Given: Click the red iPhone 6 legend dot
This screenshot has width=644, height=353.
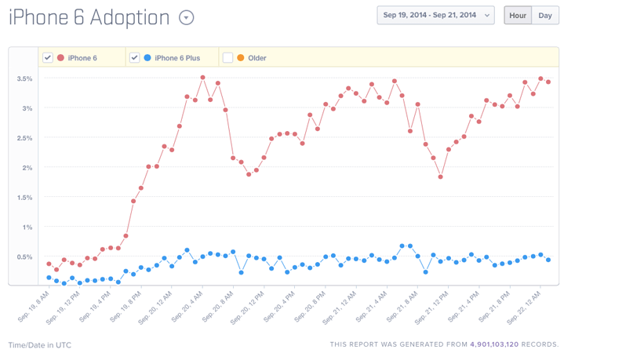Looking at the screenshot, I should (x=60, y=58).
